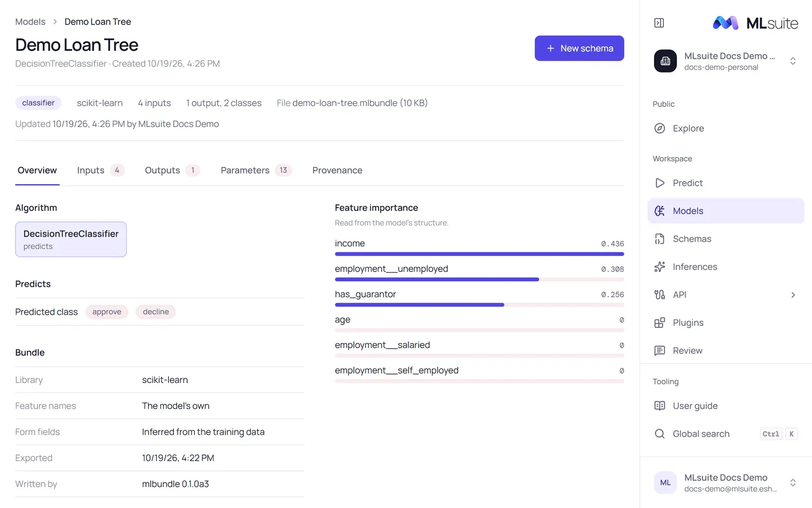Switch to the Overview tab

[37, 170]
